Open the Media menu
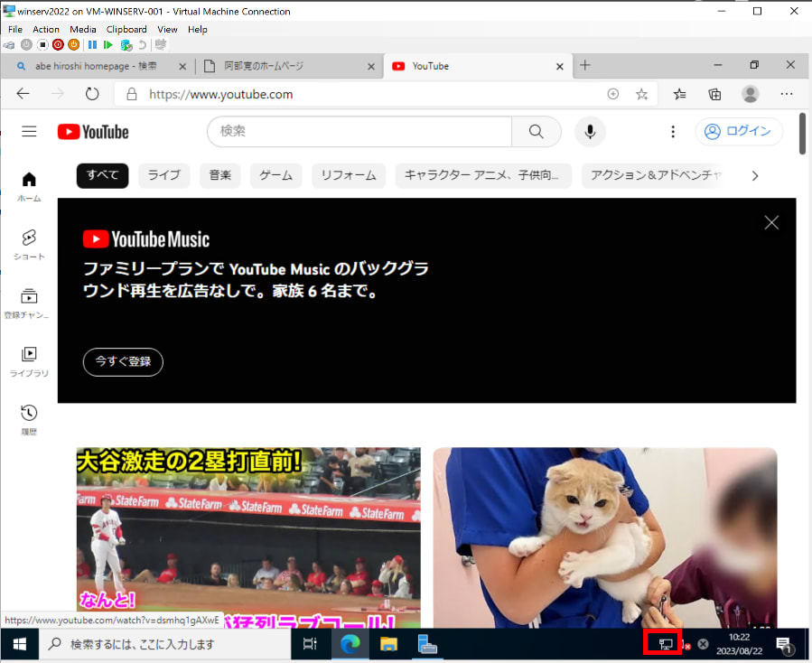The image size is (812, 663). (83, 30)
